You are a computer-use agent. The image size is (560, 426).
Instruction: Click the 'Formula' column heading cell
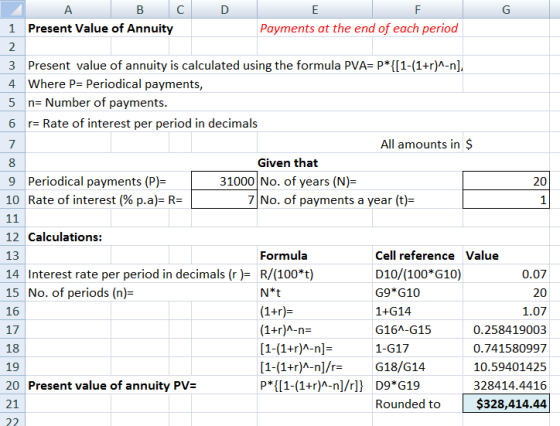coord(284,256)
